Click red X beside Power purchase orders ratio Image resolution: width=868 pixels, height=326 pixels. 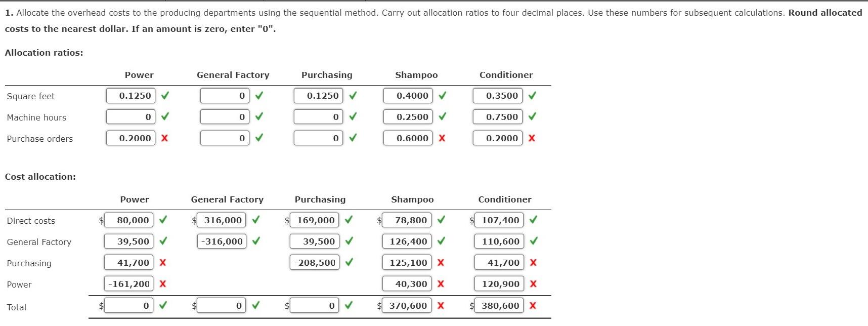pos(164,138)
